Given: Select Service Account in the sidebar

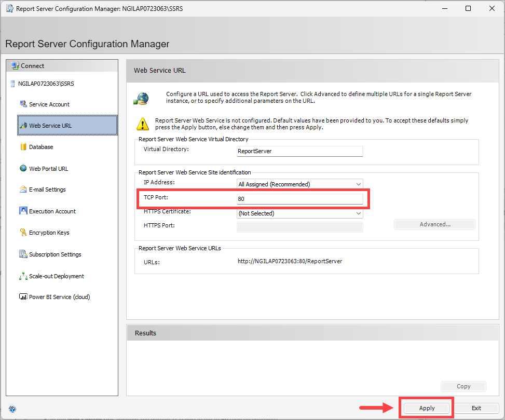Looking at the screenshot, I should tap(49, 104).
